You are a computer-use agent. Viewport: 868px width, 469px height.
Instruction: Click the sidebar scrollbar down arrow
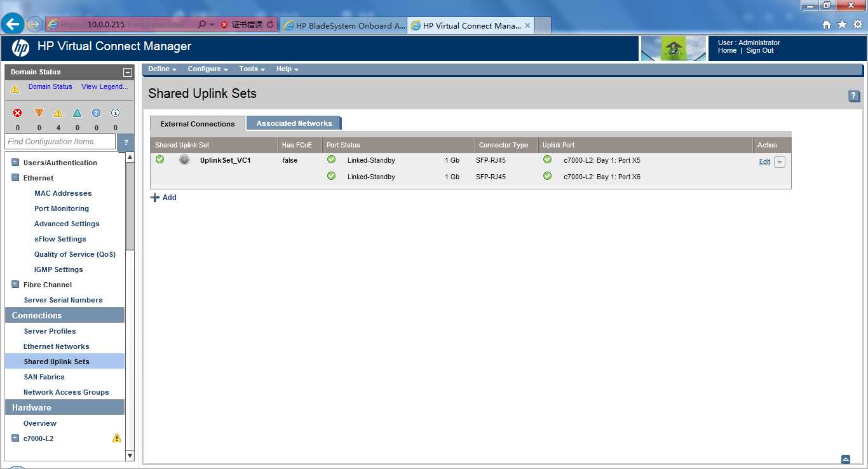(130, 455)
